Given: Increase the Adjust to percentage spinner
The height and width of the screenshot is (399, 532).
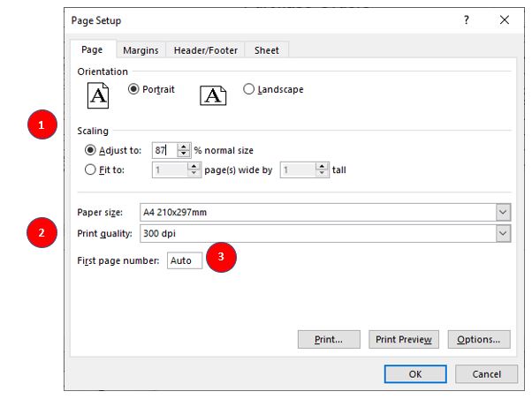Looking at the screenshot, I should (x=184, y=147).
